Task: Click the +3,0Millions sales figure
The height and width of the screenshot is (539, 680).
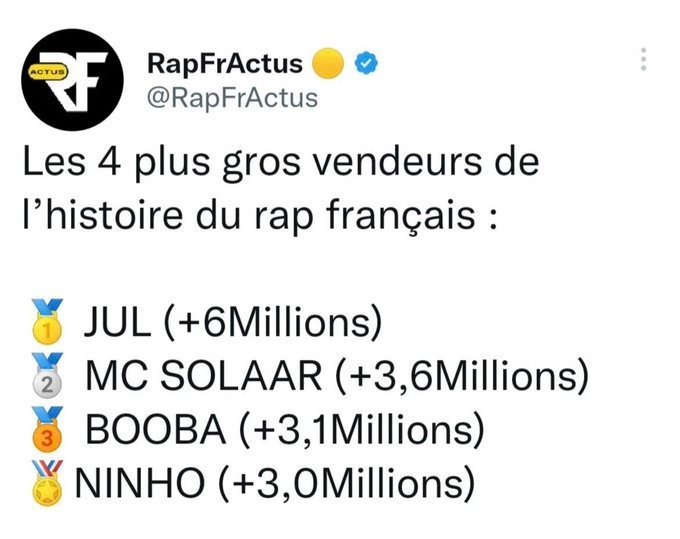Action: (346, 483)
